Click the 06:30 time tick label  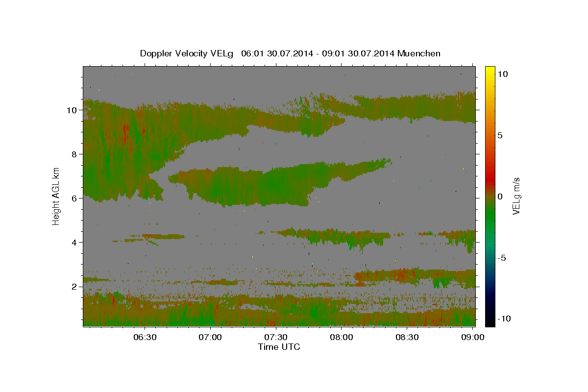(x=146, y=337)
